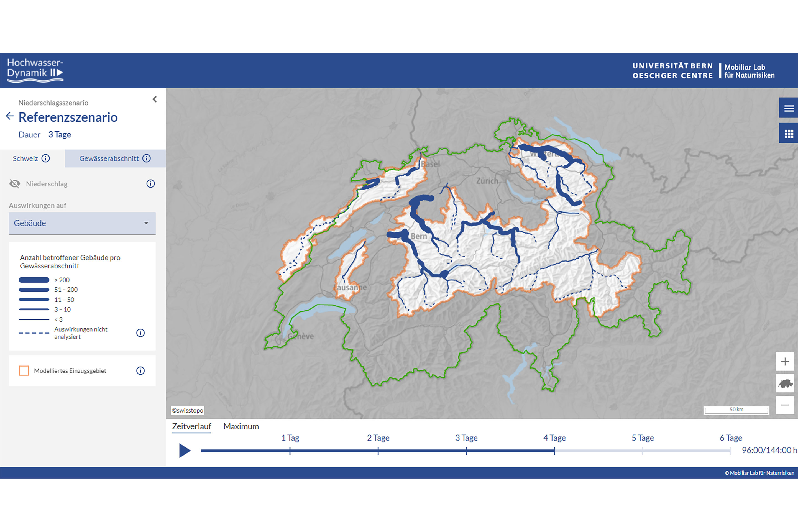Open the Gebäude dropdown
Viewport: 798px width, 532px height.
point(82,223)
